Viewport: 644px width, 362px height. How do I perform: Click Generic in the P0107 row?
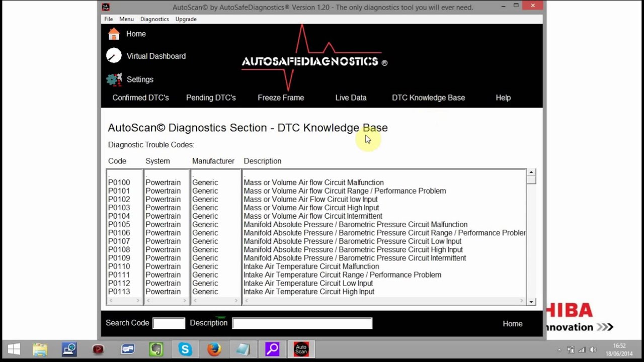click(x=205, y=241)
